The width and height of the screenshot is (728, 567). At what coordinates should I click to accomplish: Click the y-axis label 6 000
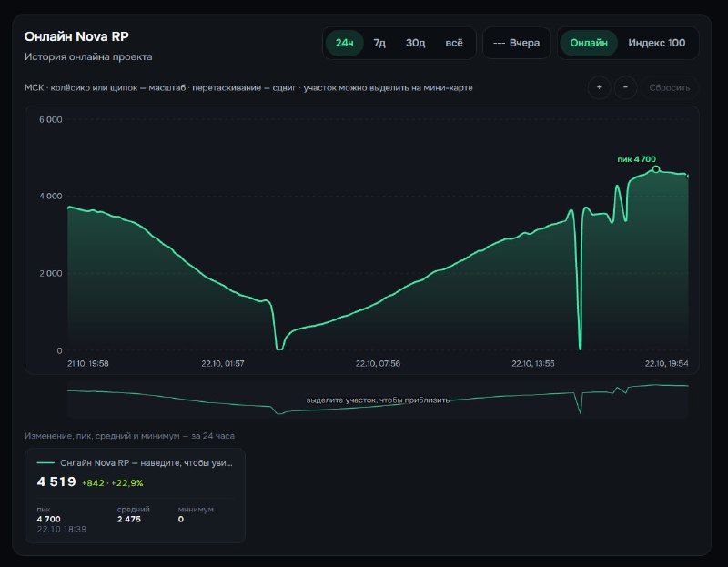click(51, 119)
